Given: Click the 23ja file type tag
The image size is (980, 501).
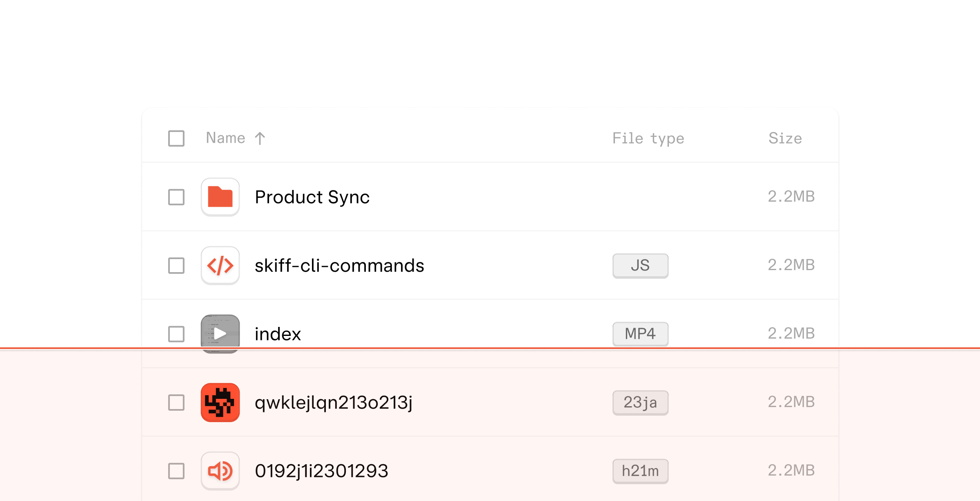Looking at the screenshot, I should click(640, 403).
